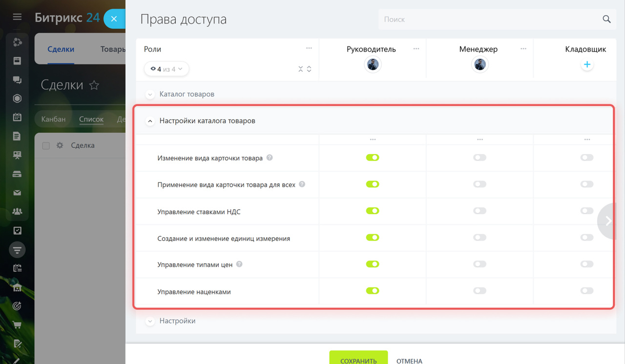
Task: Open the hexagon sidebar icon
Action: coord(17,99)
